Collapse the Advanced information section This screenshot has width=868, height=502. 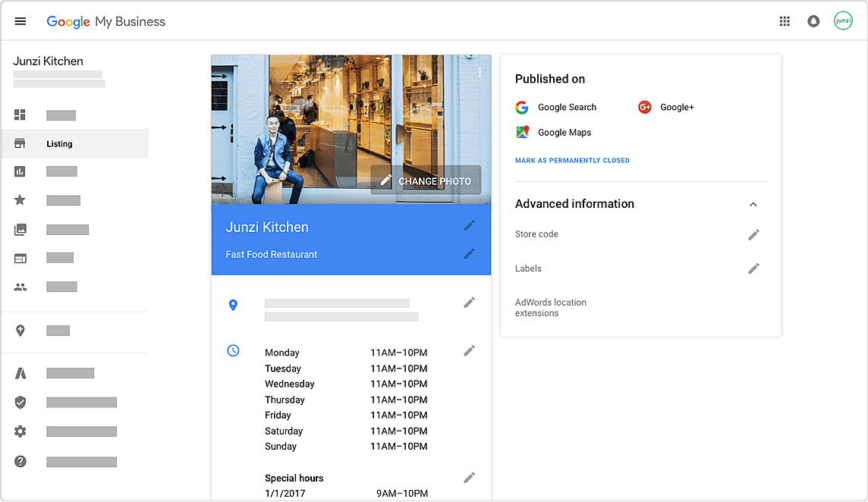tap(753, 204)
